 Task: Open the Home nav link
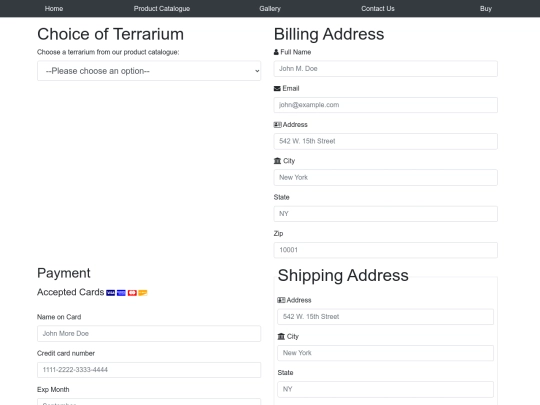click(54, 9)
